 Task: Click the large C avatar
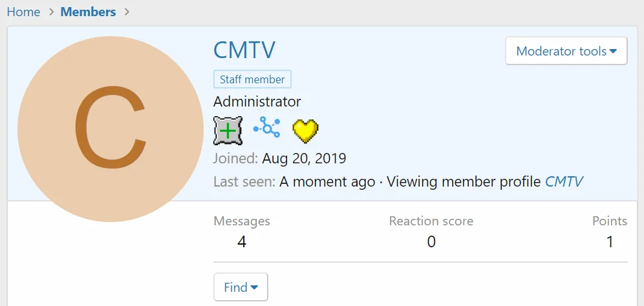pyautogui.click(x=110, y=129)
